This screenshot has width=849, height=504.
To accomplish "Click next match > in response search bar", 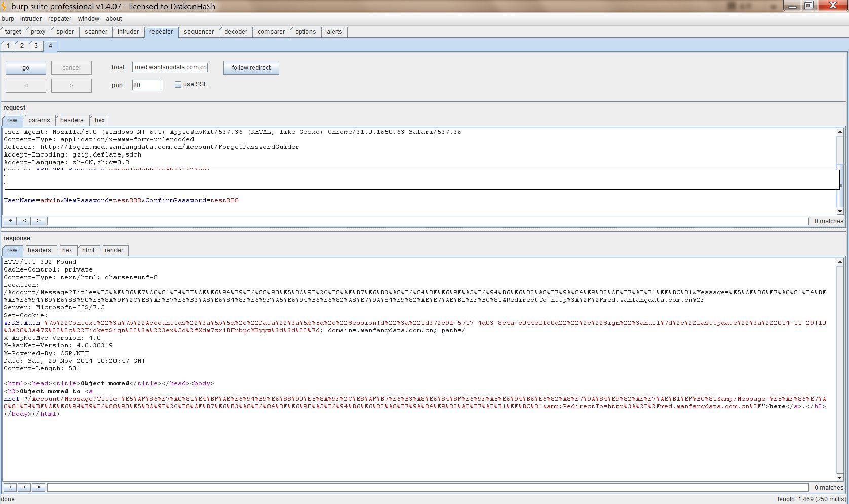I will [38, 487].
